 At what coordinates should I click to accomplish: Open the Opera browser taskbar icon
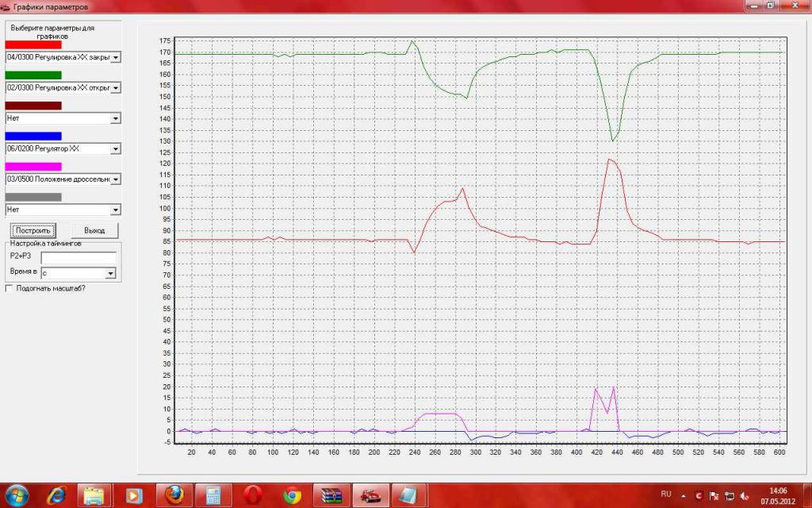point(253,495)
